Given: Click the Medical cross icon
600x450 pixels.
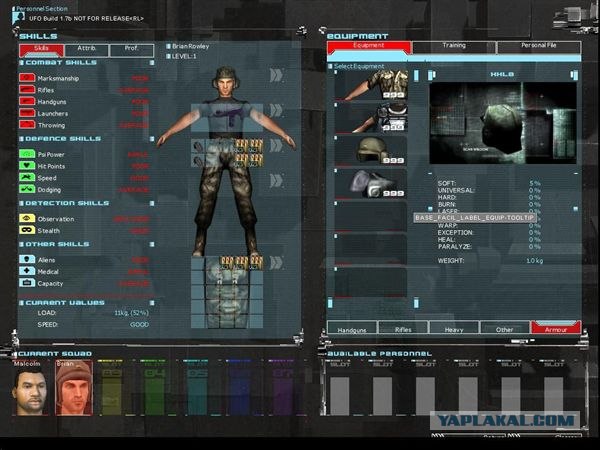Looking at the screenshot, I should point(26,271).
